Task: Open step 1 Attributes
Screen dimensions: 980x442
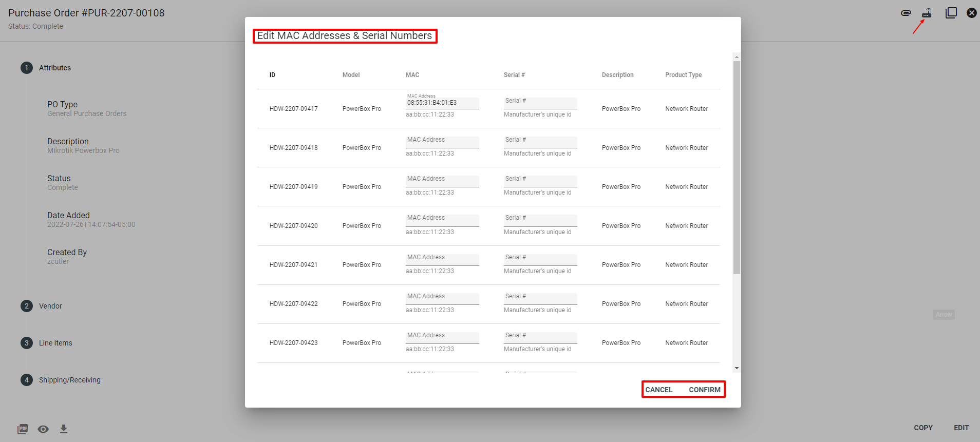Action: (x=46, y=68)
